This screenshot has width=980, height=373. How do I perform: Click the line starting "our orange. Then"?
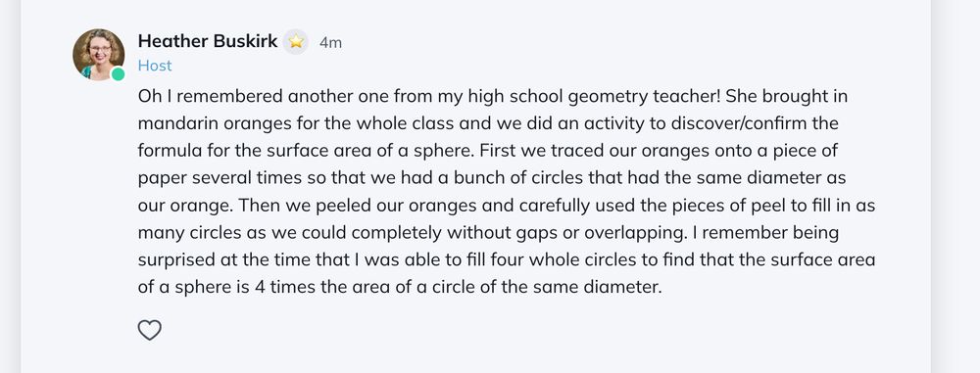[x=507, y=206]
